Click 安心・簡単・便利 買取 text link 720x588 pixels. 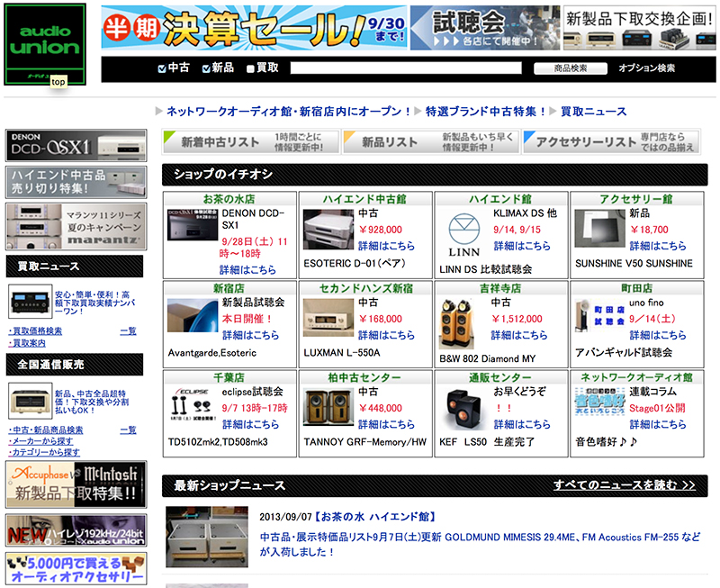coord(95,303)
